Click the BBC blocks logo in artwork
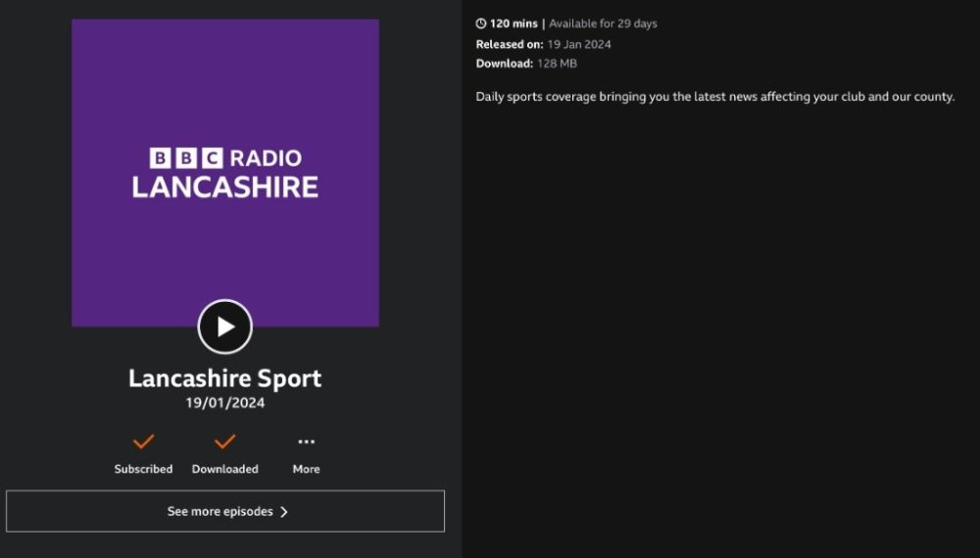980x558 pixels. (186, 158)
